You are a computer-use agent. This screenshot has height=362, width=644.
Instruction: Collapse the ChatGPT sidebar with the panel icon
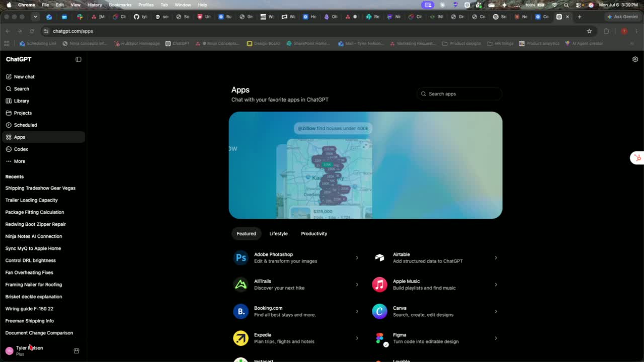(x=78, y=59)
